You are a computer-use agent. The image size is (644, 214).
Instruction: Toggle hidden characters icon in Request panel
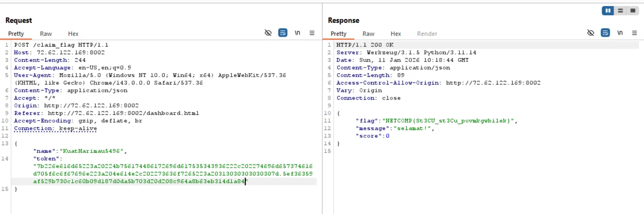click(x=268, y=33)
